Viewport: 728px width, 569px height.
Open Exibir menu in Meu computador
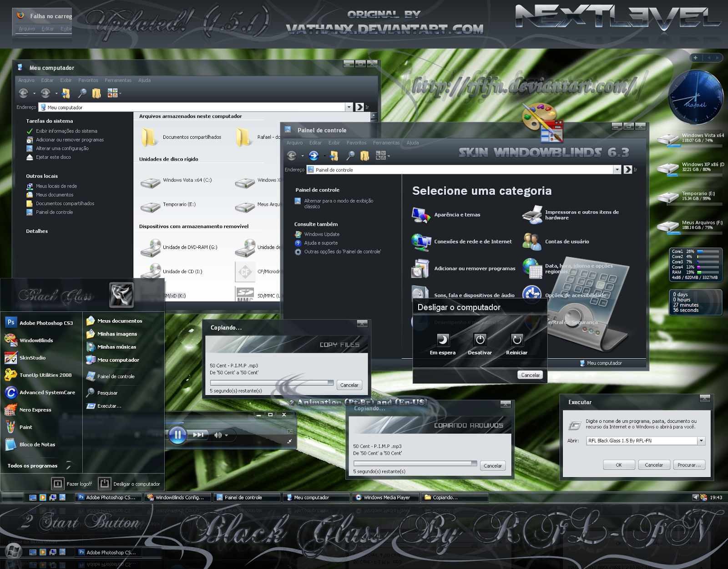tap(66, 80)
